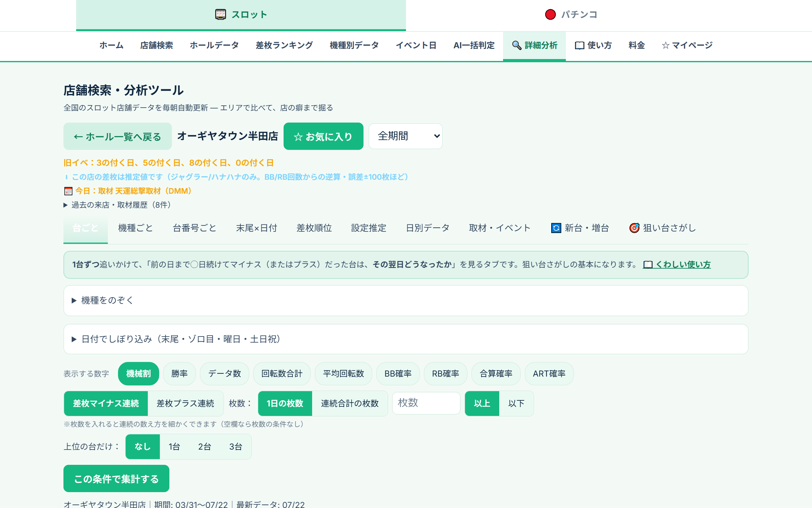Go to 店舗検索 in navigation
812x508 pixels.
[x=157, y=45]
